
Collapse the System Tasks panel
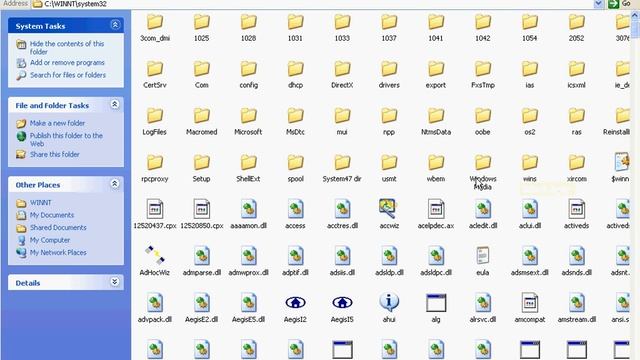(x=115, y=25)
